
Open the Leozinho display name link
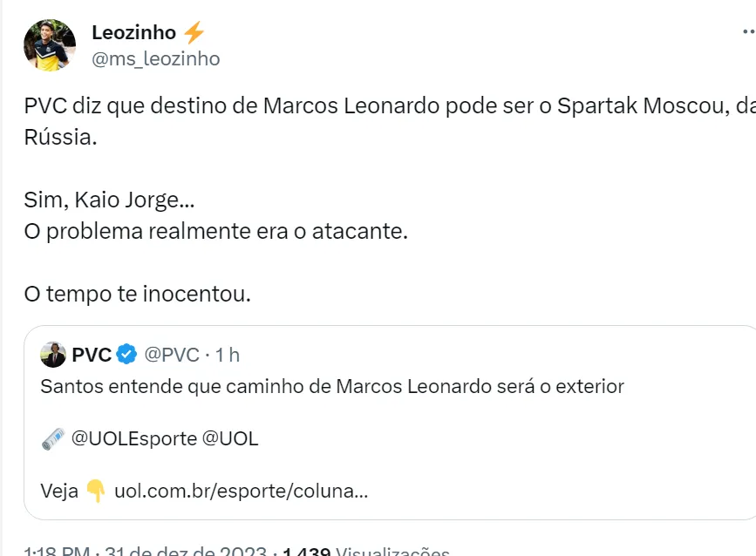[x=133, y=33]
